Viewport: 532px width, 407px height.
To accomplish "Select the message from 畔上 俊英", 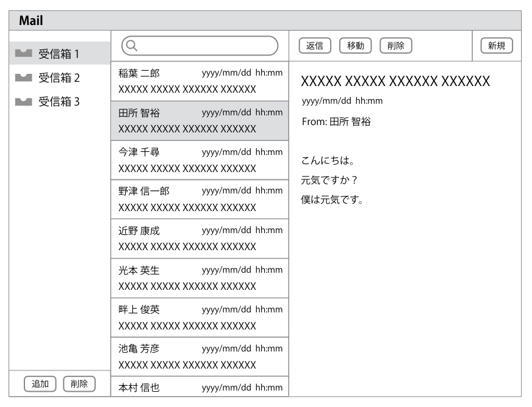I will point(199,317).
